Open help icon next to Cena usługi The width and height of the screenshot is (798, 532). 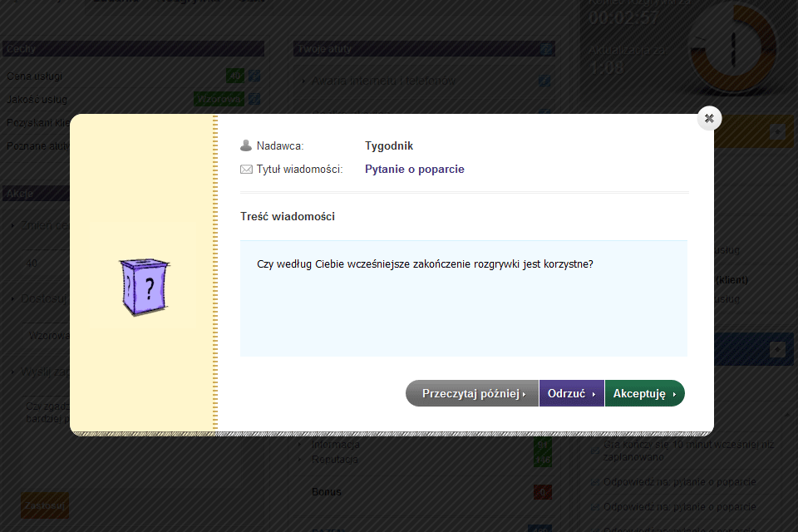click(254, 76)
